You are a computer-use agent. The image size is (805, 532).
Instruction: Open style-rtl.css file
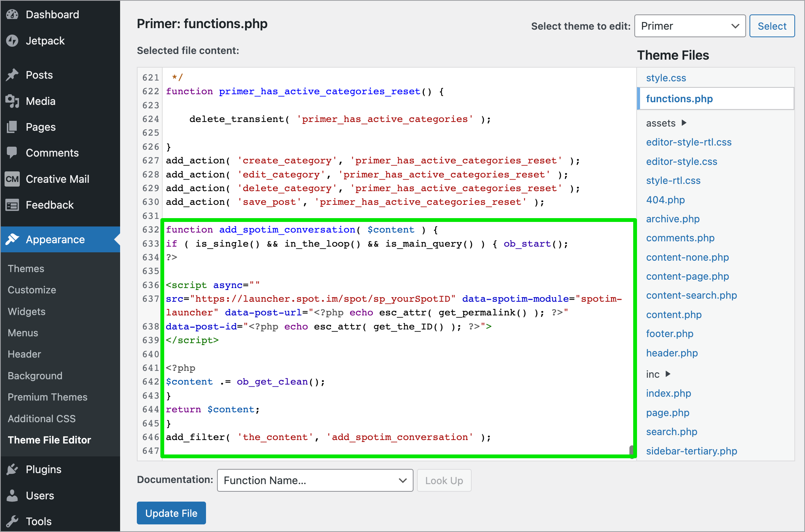click(673, 180)
